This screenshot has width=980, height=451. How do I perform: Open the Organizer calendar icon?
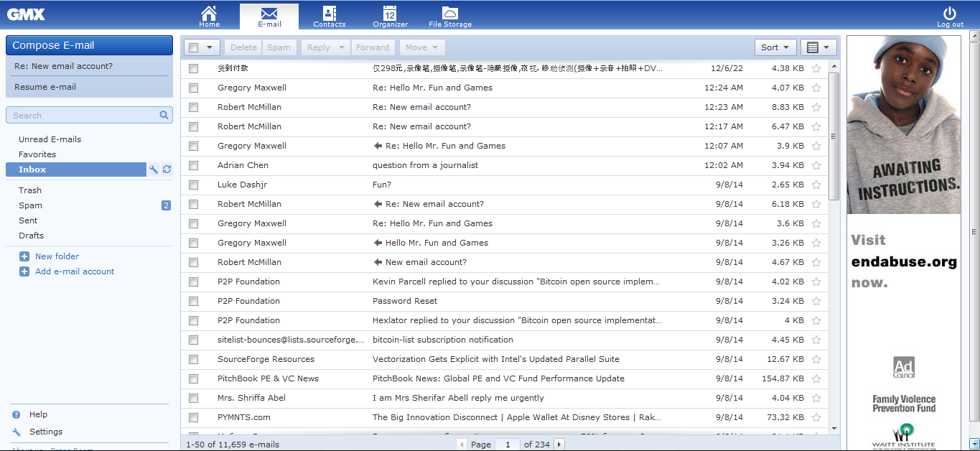390,14
